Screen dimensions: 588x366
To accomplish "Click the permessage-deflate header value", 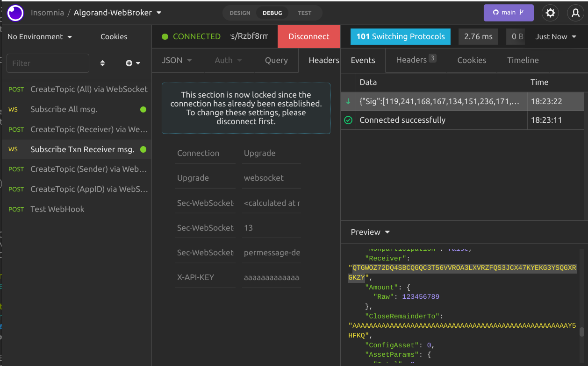I will (x=272, y=253).
